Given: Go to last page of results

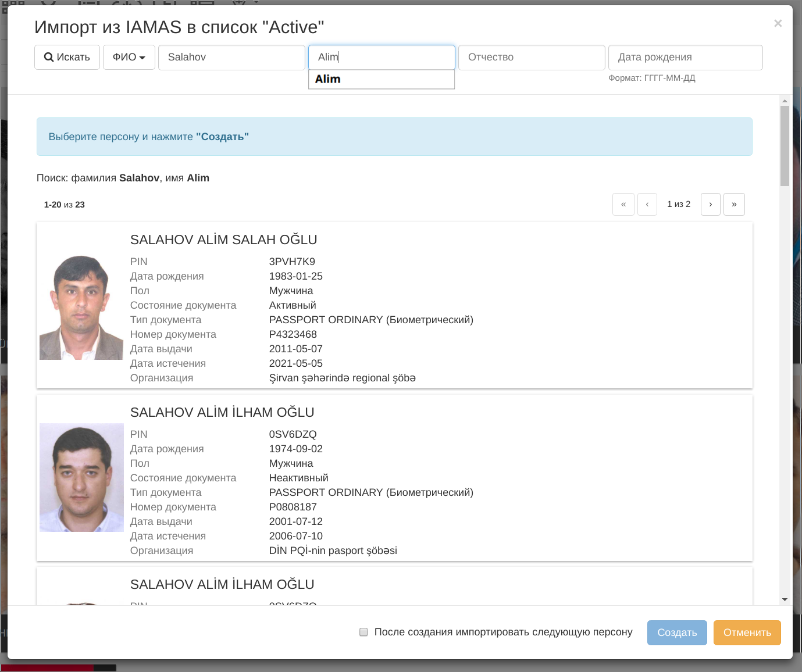Looking at the screenshot, I should (734, 204).
